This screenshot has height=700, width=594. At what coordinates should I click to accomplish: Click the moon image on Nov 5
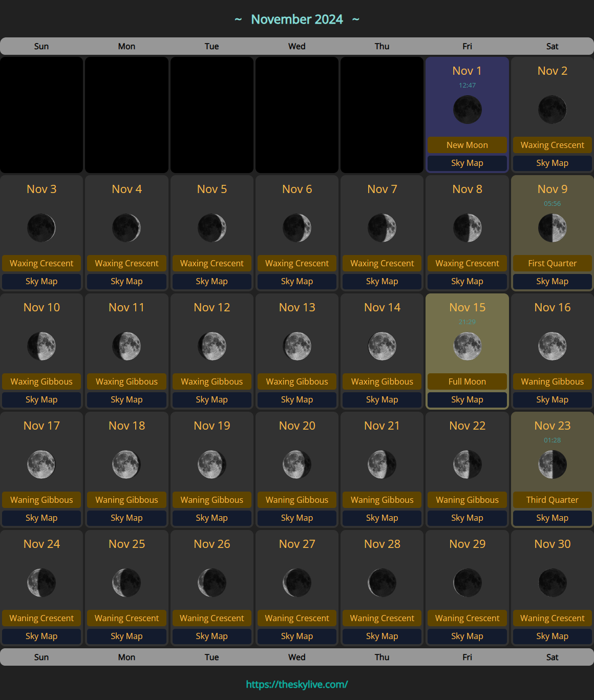[212, 228]
